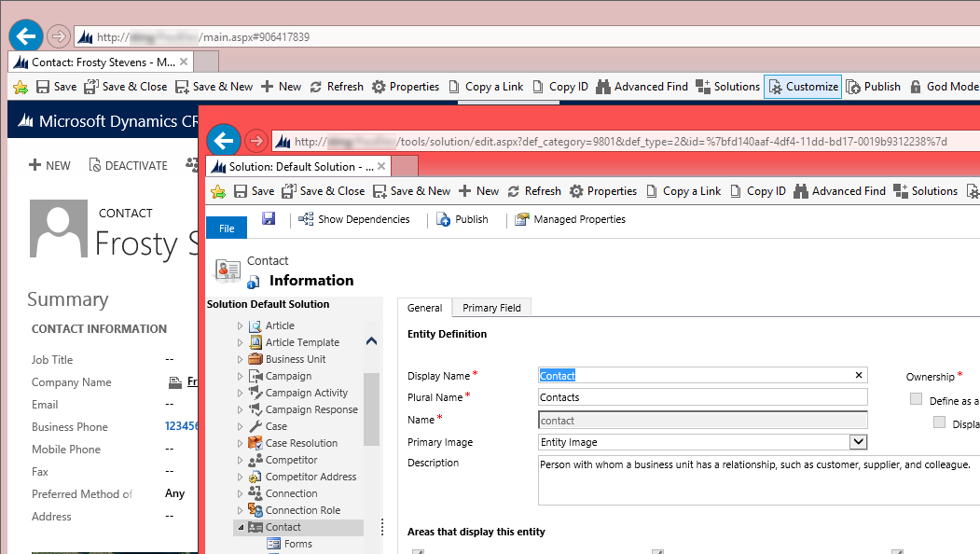Toggle the checkbox below 'Define as a'
Image resolution: width=980 pixels, height=554 pixels.
click(x=940, y=422)
